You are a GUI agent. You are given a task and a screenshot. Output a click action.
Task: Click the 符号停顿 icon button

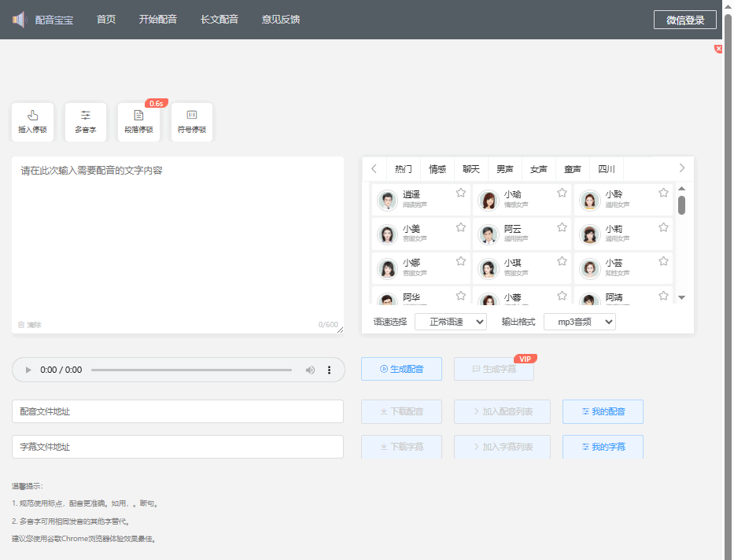(192, 116)
